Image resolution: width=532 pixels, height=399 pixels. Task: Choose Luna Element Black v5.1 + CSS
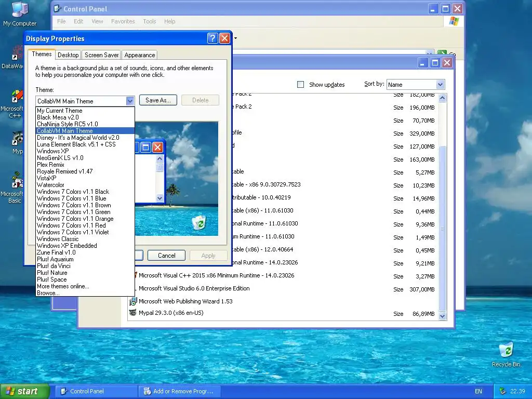(x=85, y=144)
